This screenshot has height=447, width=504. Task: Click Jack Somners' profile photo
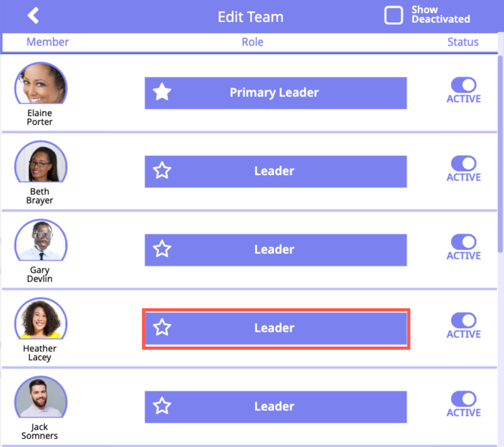click(x=41, y=397)
